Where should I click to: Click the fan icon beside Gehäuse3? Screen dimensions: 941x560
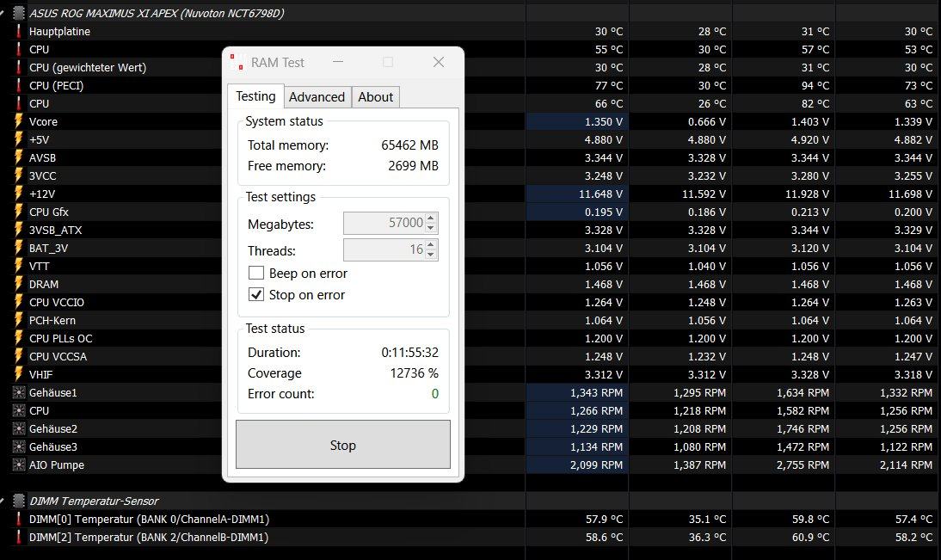pyautogui.click(x=19, y=446)
